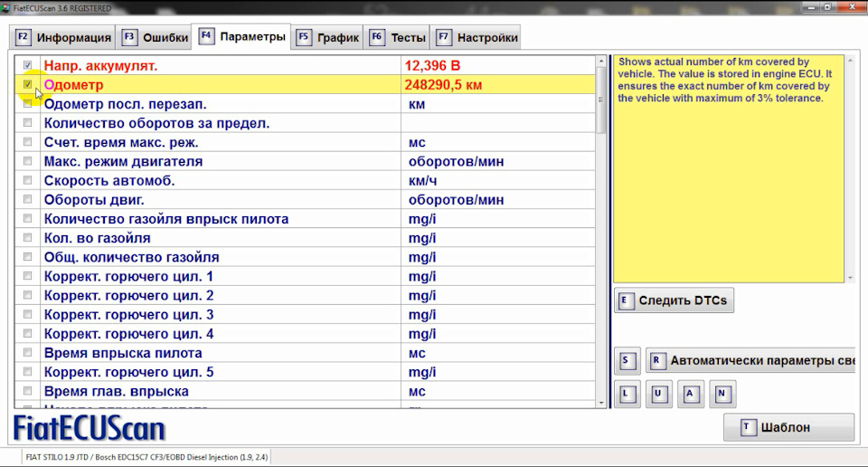This screenshot has height=467, width=868.
Task: Click the U shortcut button
Action: pyautogui.click(x=659, y=394)
